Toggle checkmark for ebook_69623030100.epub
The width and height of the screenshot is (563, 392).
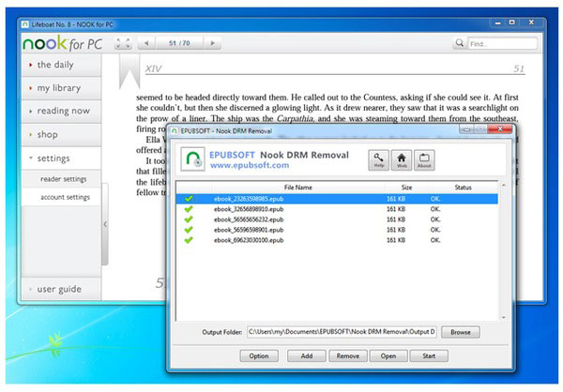189,240
